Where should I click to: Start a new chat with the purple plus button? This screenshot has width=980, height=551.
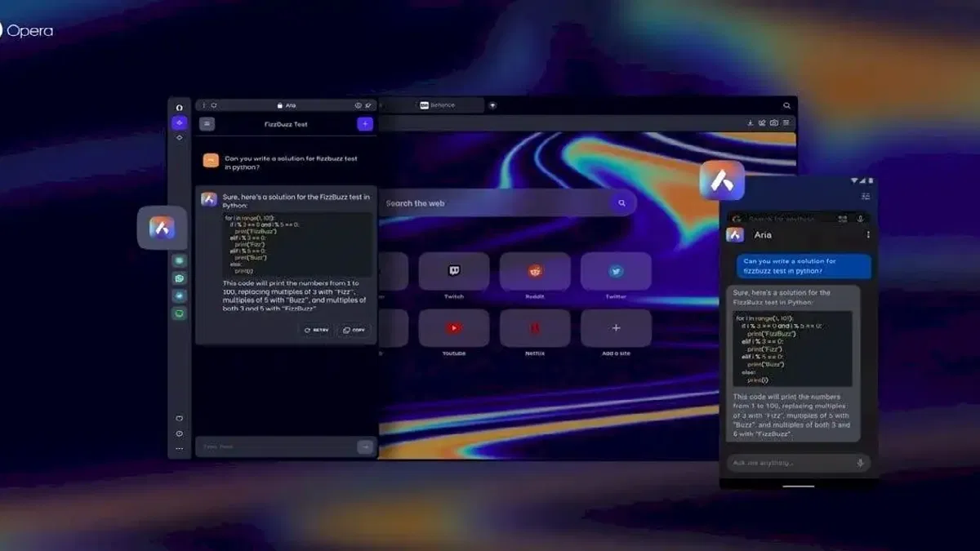(365, 124)
